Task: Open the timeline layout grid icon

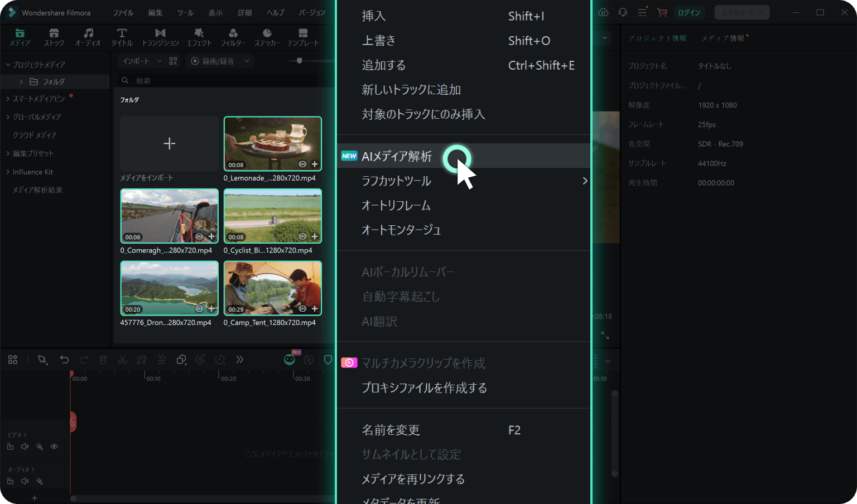Action: pos(13,360)
